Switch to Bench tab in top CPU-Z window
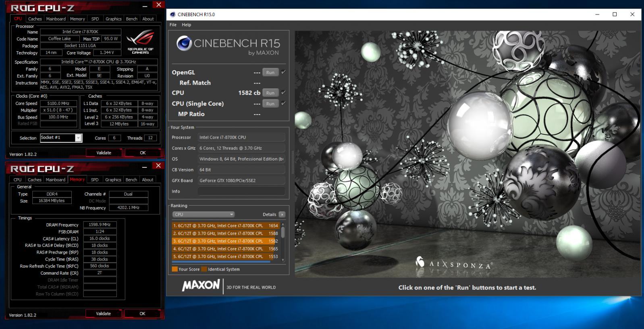Screen dimensions: 644x329 tap(132, 19)
